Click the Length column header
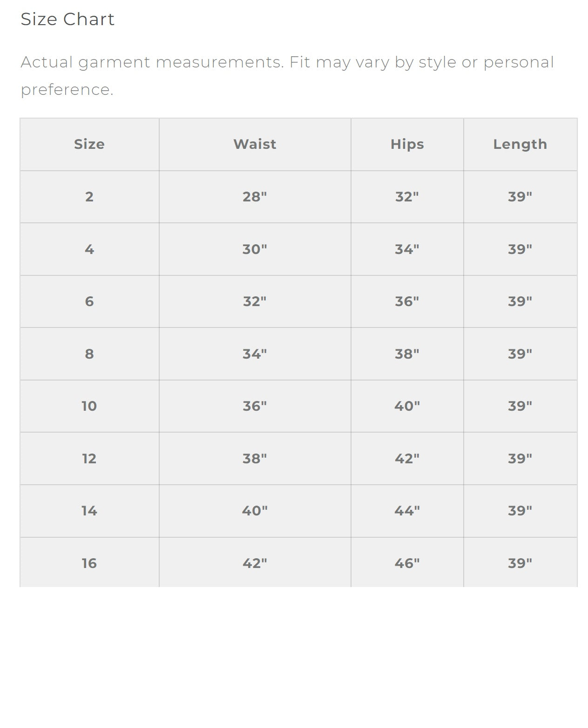The width and height of the screenshot is (588, 728). pos(520,144)
